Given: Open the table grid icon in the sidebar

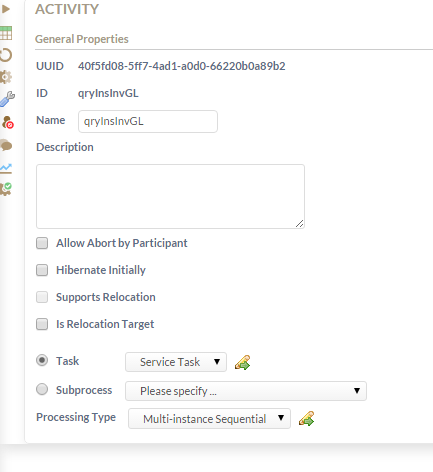Looking at the screenshot, I should pyautogui.click(x=6, y=33).
